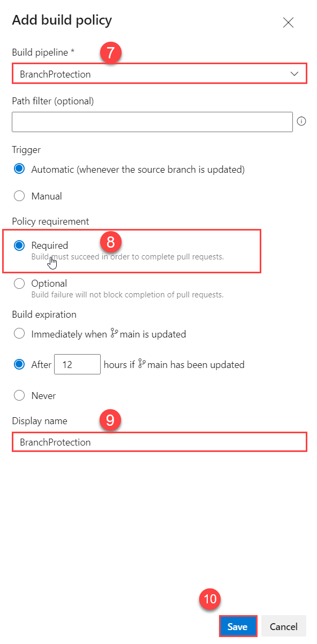Open the BranchProtection build pipeline combo box
The width and height of the screenshot is (317, 644).
coord(160,74)
